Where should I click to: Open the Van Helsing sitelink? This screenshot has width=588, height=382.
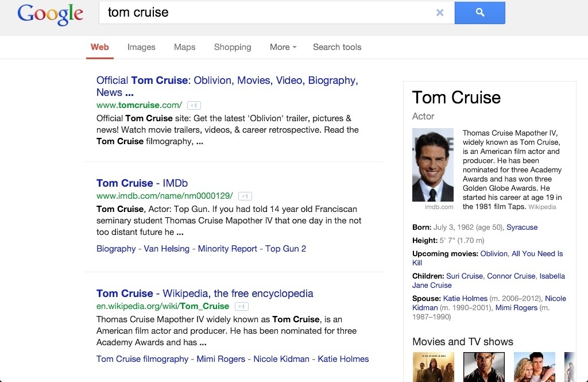click(167, 249)
